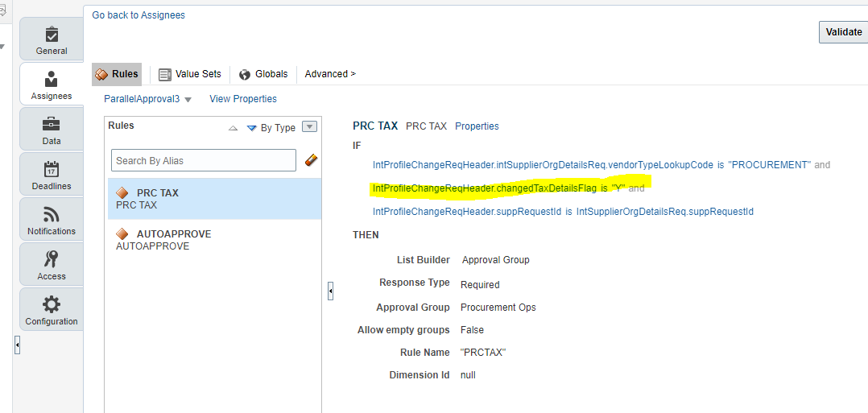Click the PRC TAX rule heading

coord(375,126)
